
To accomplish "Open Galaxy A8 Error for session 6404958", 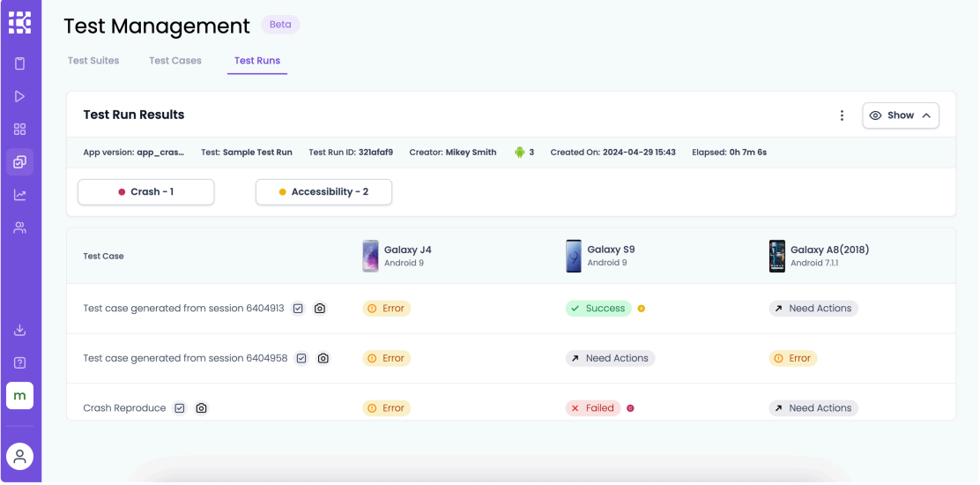I will click(x=792, y=358).
